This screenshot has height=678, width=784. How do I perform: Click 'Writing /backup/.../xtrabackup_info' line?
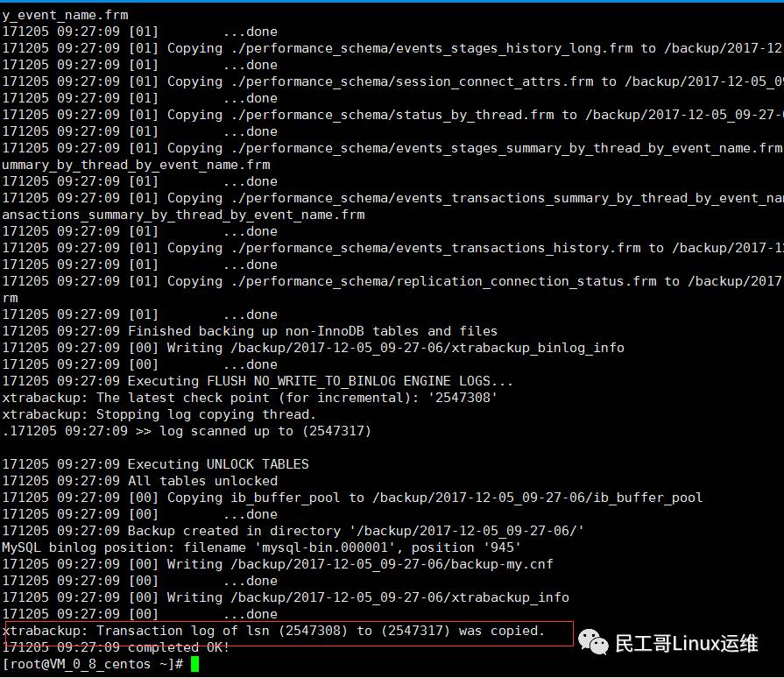click(286, 597)
